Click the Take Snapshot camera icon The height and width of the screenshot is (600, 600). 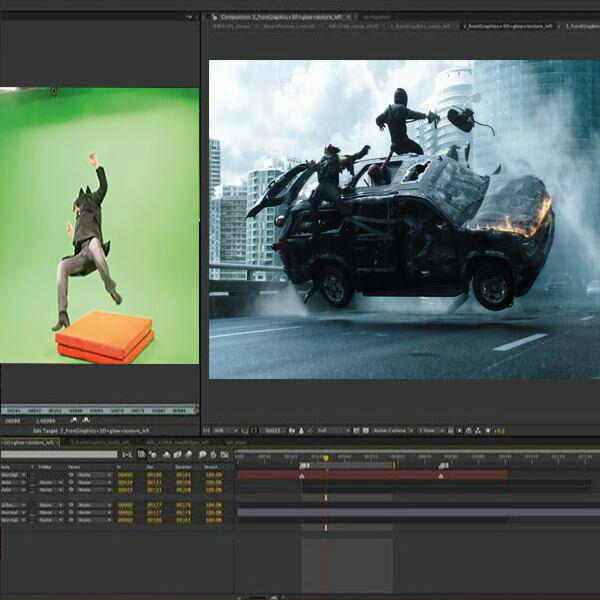pyautogui.click(x=292, y=431)
